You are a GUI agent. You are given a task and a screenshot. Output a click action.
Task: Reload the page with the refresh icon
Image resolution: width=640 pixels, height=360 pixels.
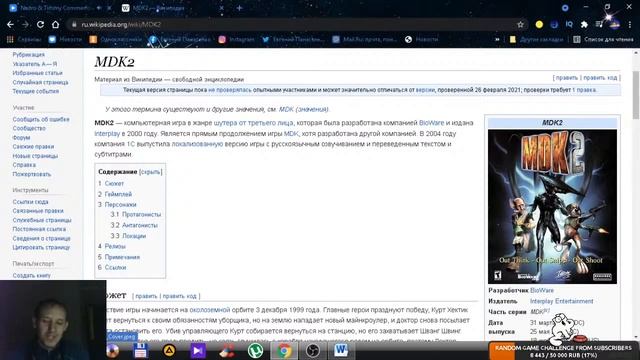(40, 24)
